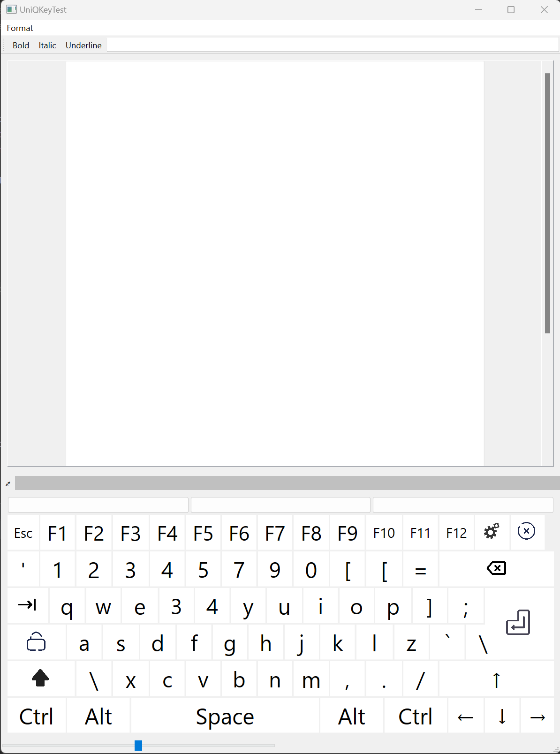Open the Format menu

(20, 28)
